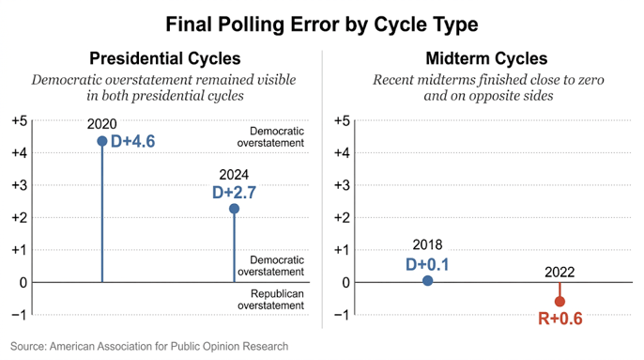Select the D+0.1 value label
The image size is (644, 360).
[427, 264]
